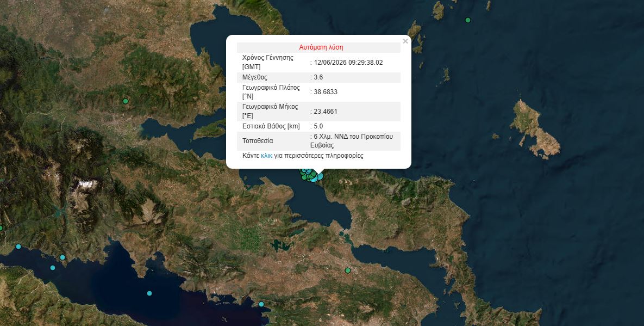Click the Γεωγραφικό Πλάτος [°N] label
Image resolution: width=644 pixels, height=326 pixels.
point(271,92)
